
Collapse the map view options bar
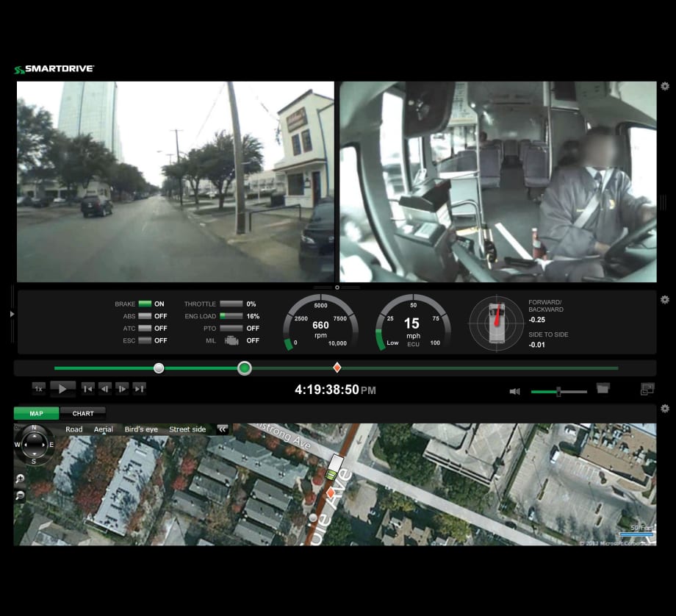pos(222,429)
